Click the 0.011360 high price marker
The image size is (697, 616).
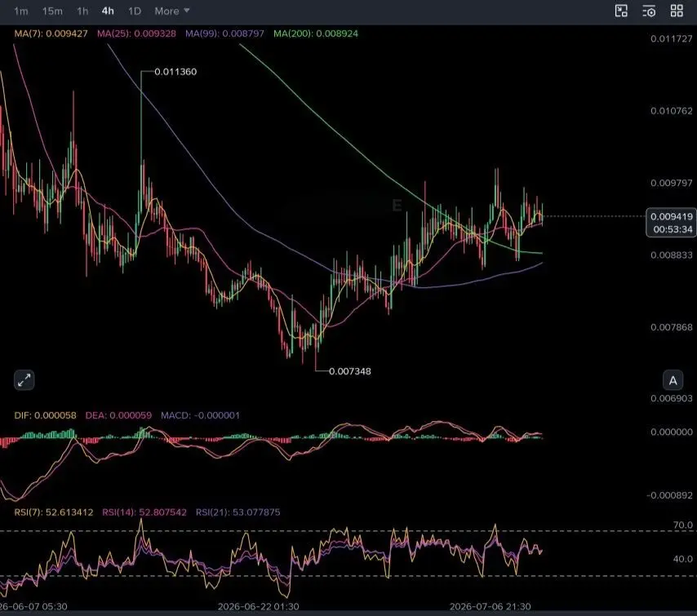click(175, 72)
